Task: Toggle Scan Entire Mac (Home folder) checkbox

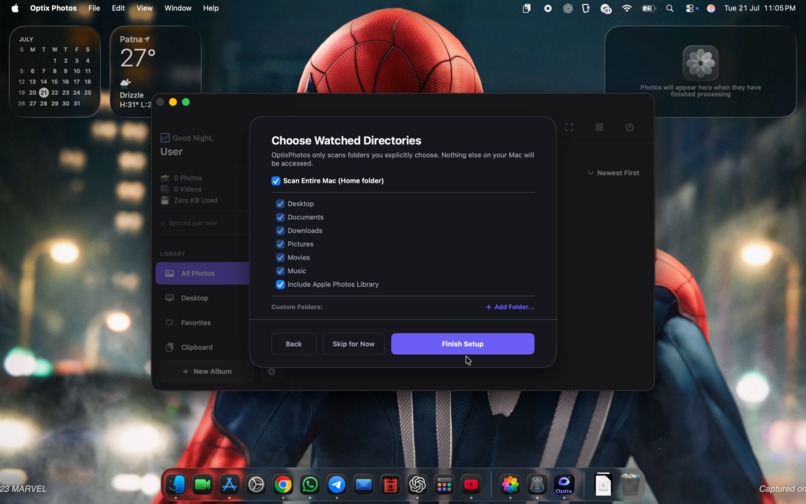Action: [x=276, y=181]
